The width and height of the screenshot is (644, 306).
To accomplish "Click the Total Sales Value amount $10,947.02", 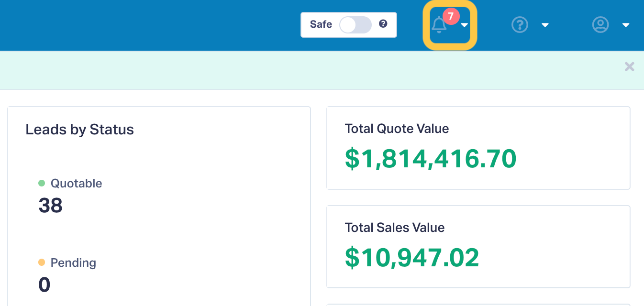I will (412, 258).
